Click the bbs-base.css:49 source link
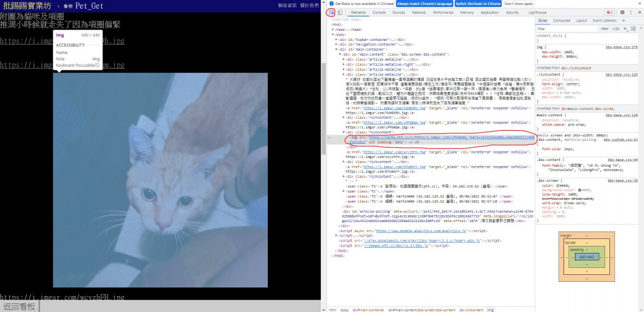The height and width of the screenshot is (312, 644). click(623, 160)
